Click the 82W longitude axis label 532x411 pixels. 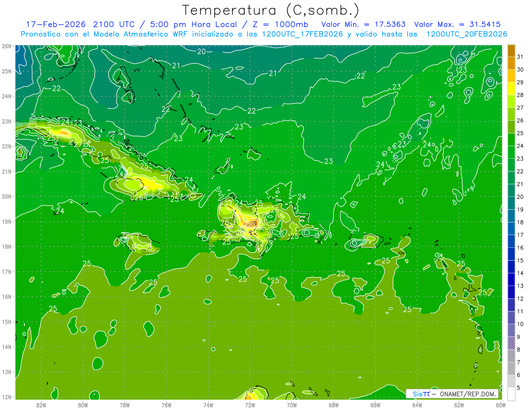click(x=41, y=405)
